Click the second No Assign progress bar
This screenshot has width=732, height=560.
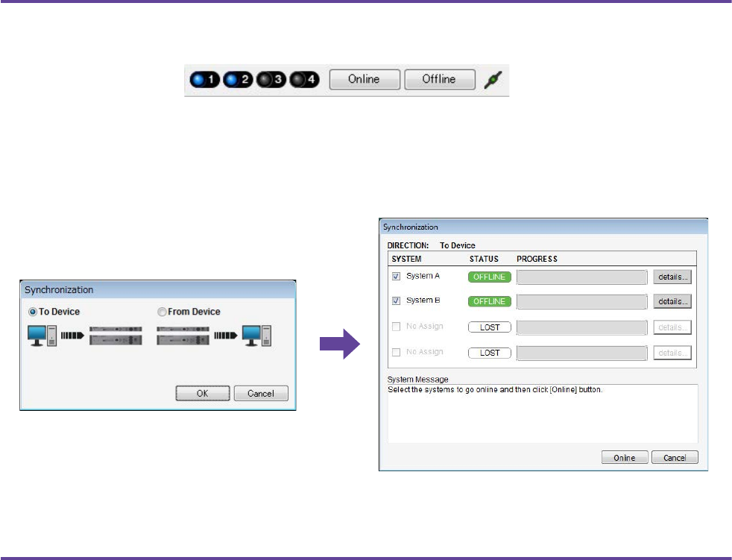click(x=581, y=353)
